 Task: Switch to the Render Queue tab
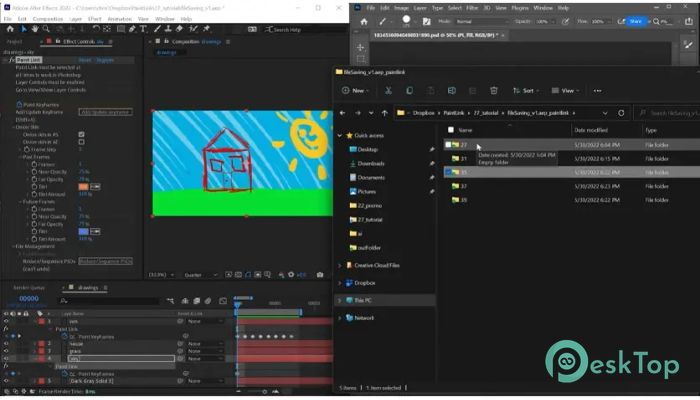(29, 288)
